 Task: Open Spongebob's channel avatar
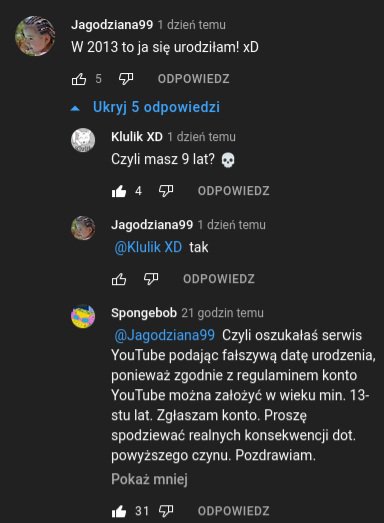[x=83, y=317]
